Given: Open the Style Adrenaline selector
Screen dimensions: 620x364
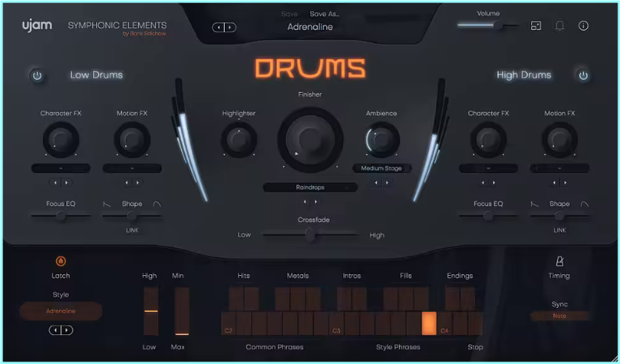Looking at the screenshot, I should [61, 311].
